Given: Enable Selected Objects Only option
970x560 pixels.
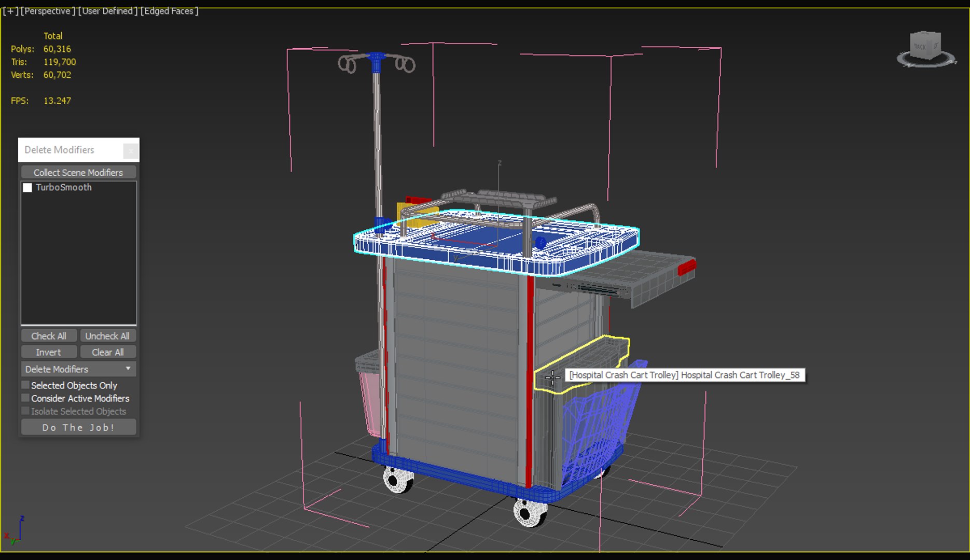Looking at the screenshot, I should click(x=25, y=385).
